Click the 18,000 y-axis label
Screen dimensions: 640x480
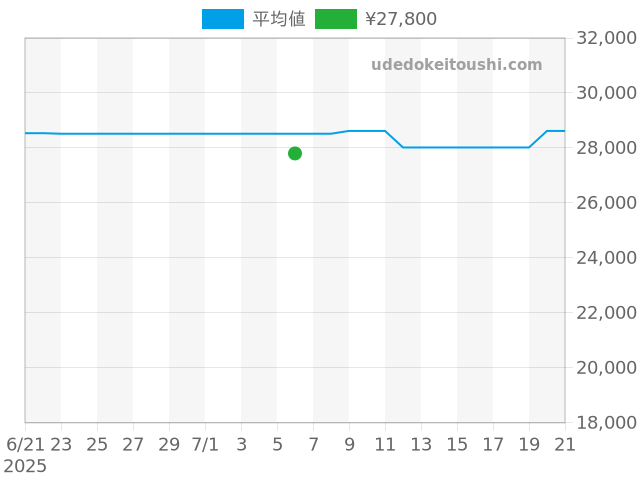pos(607,423)
